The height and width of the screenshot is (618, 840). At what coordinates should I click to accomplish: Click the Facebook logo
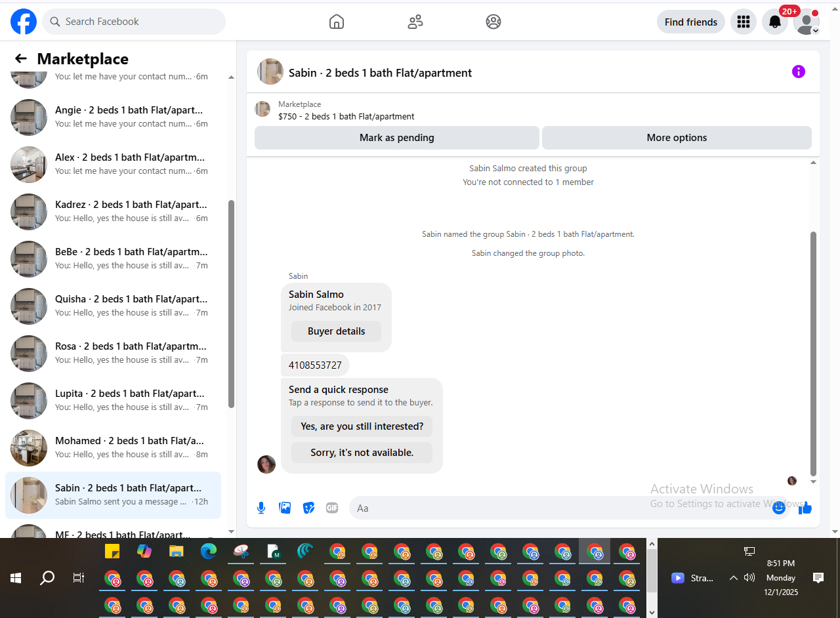pos(24,22)
